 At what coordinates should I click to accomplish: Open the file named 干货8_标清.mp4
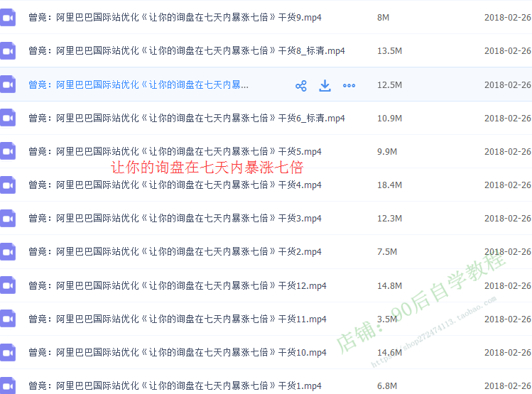pyautogui.click(x=187, y=51)
